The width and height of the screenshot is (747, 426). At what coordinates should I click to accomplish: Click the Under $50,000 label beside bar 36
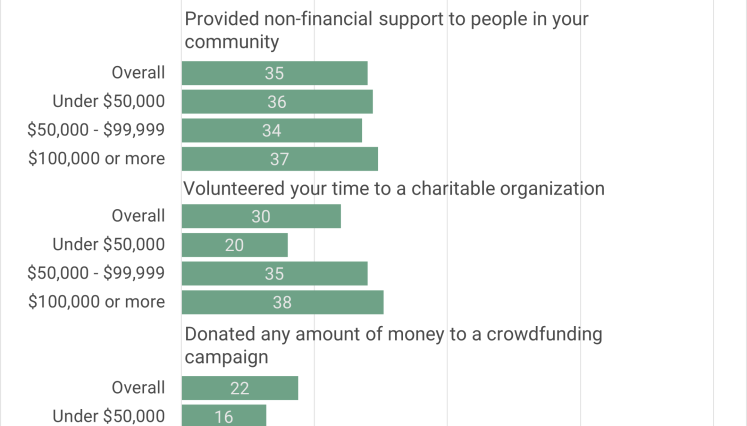(x=109, y=101)
